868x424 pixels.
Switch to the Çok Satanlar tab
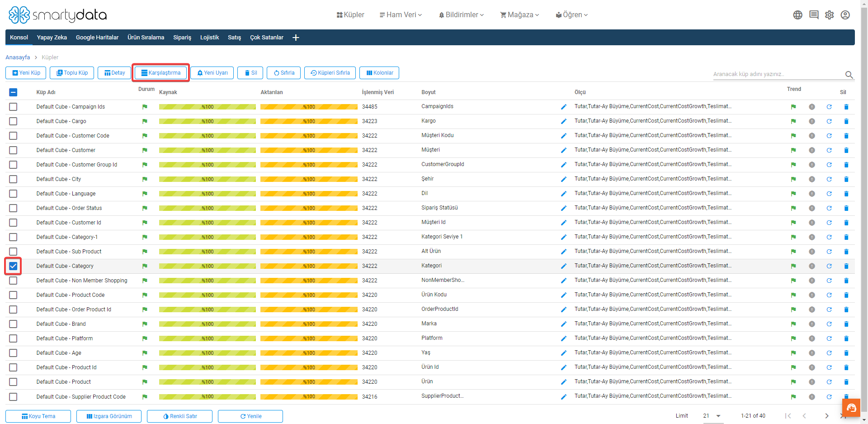[267, 38]
